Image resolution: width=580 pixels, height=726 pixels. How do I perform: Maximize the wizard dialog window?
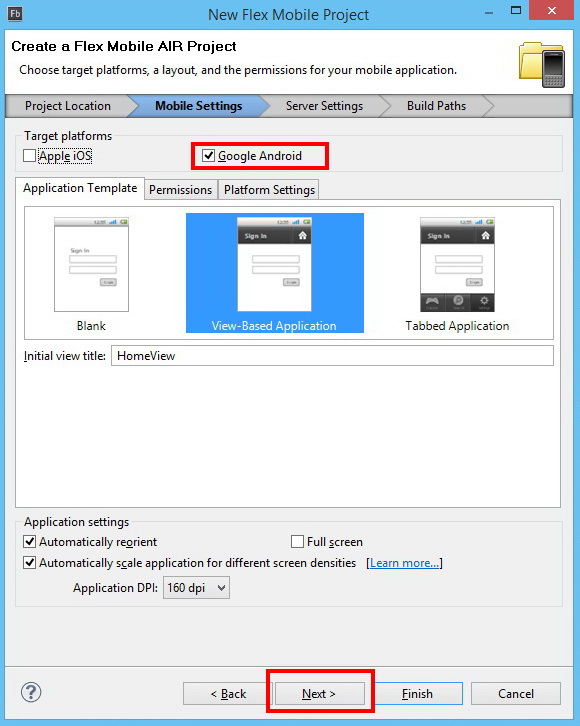pyautogui.click(x=516, y=11)
